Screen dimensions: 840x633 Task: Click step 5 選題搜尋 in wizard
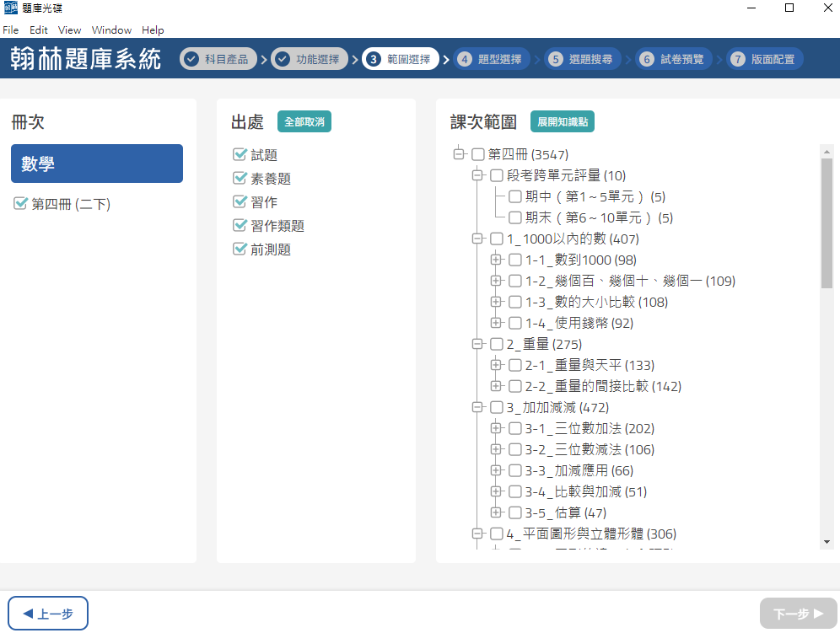pyautogui.click(x=583, y=59)
